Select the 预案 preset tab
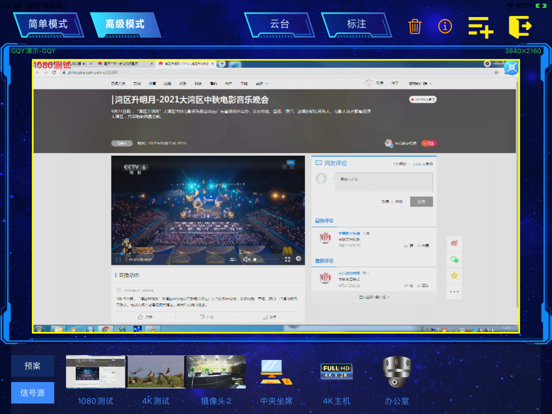 pos(32,366)
